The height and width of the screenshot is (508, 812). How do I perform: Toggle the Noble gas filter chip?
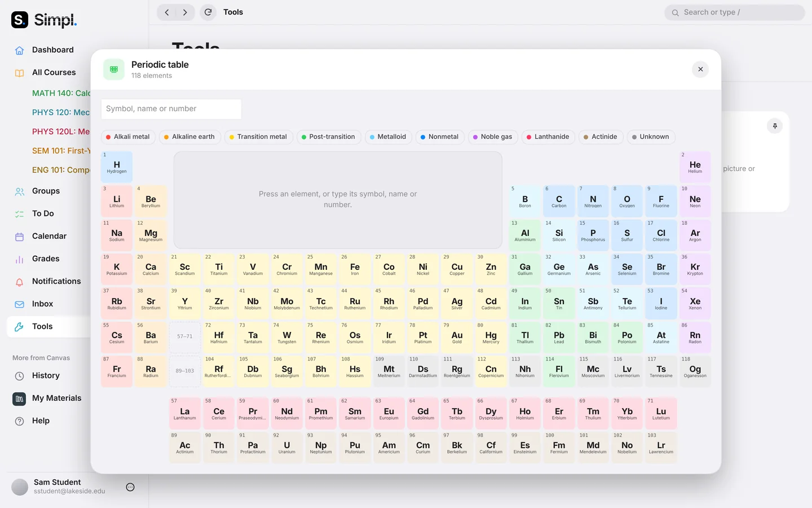click(x=493, y=137)
